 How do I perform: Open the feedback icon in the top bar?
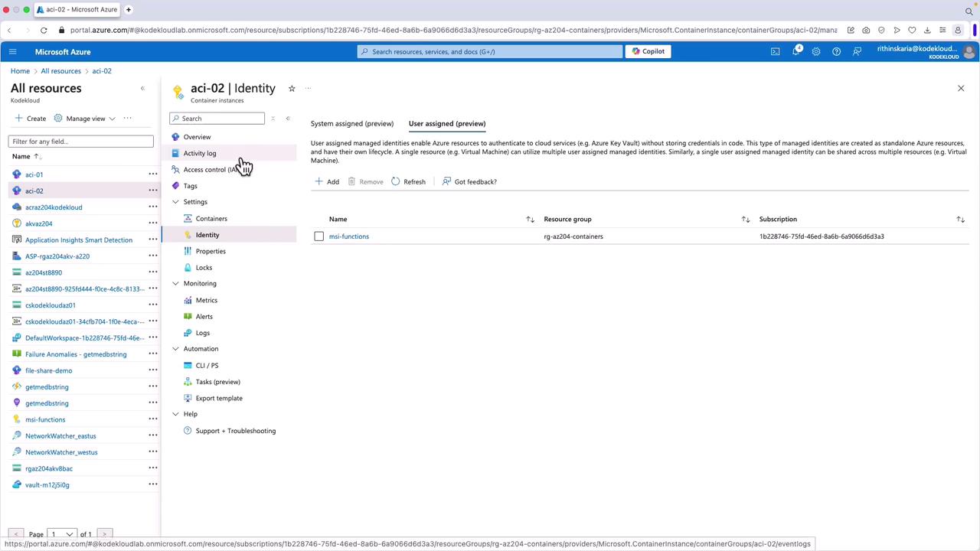(857, 51)
